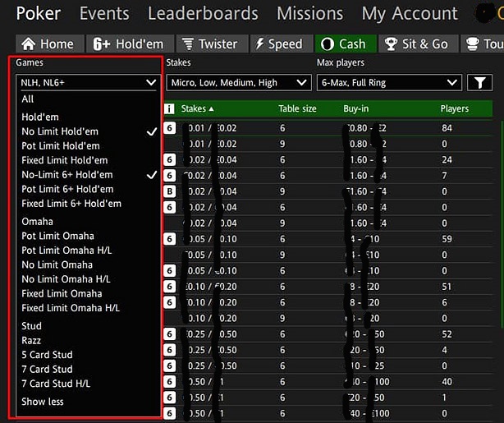Select Fixed Limit Omaha option
504x423 pixels.
[89, 294]
